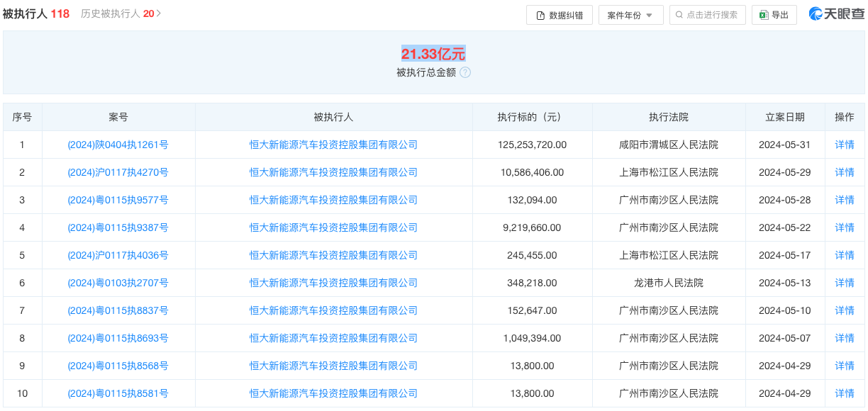View 详情 for row 8 (2024-05-07)

pos(845,338)
